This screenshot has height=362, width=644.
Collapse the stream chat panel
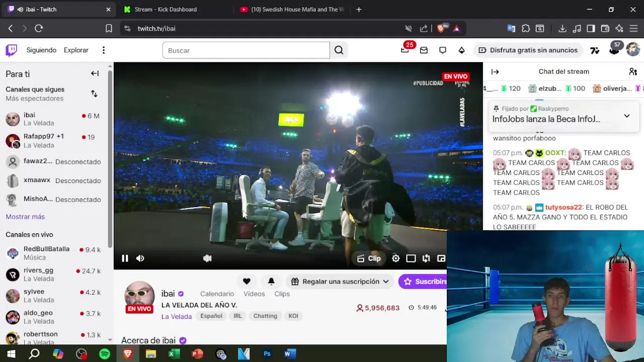click(495, 71)
